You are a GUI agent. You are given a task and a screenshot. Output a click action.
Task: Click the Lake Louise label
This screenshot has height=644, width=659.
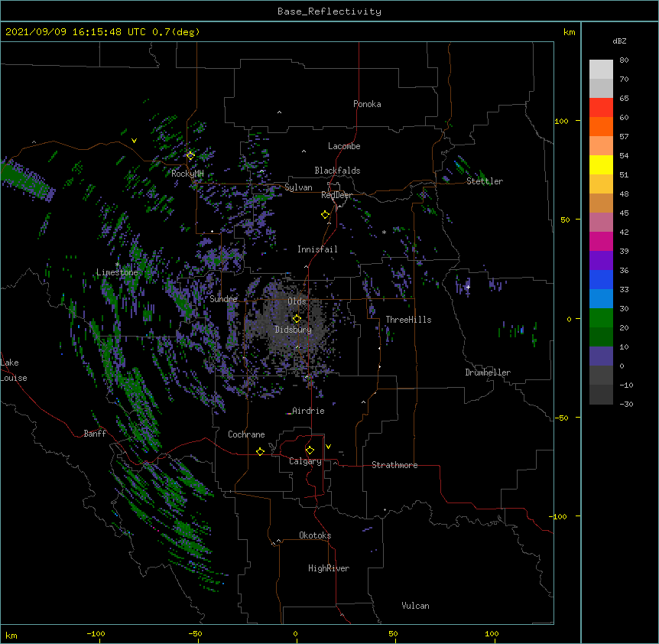click(x=14, y=370)
